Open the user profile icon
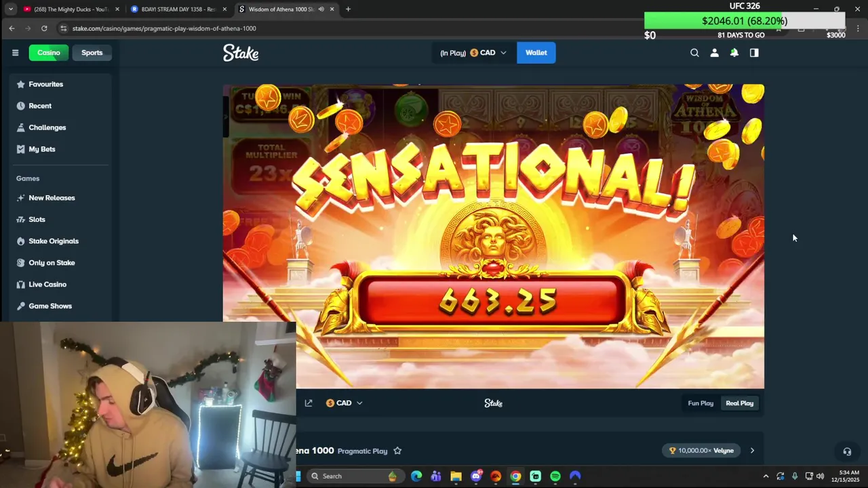The image size is (868, 488). [x=714, y=53]
